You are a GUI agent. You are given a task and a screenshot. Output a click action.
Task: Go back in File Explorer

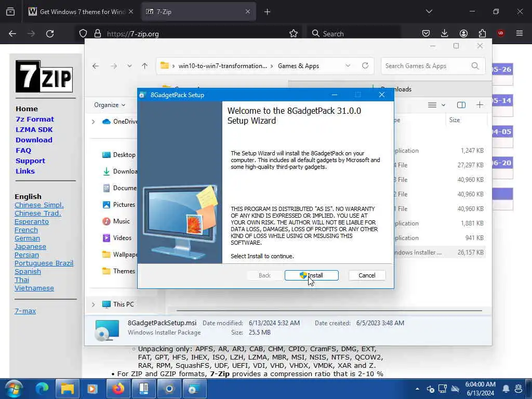click(96, 66)
